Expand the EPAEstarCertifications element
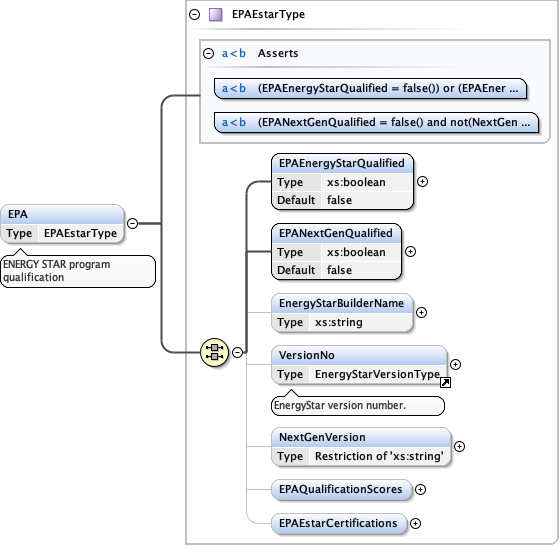Screen dimensions: 560x546 [x=415, y=524]
